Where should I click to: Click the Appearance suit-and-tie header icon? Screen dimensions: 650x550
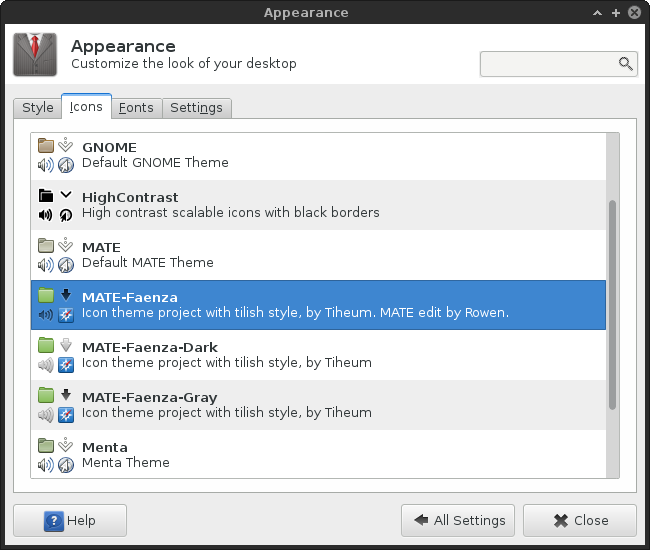click(36, 54)
